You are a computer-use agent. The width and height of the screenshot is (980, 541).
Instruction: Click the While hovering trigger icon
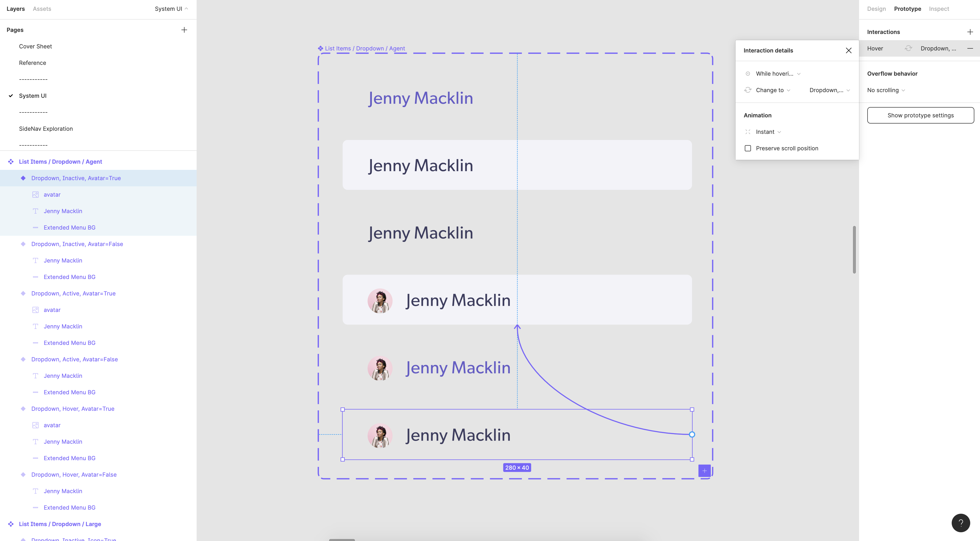748,73
